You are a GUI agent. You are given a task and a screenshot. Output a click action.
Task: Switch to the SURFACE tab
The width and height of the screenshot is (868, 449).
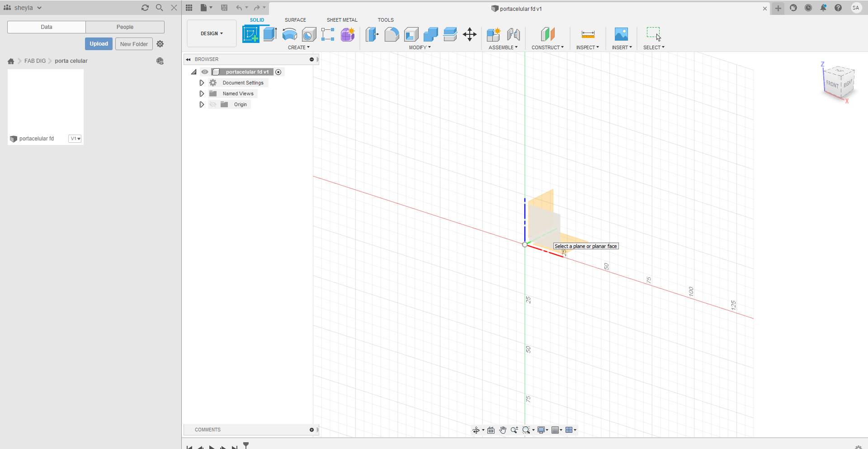[295, 20]
